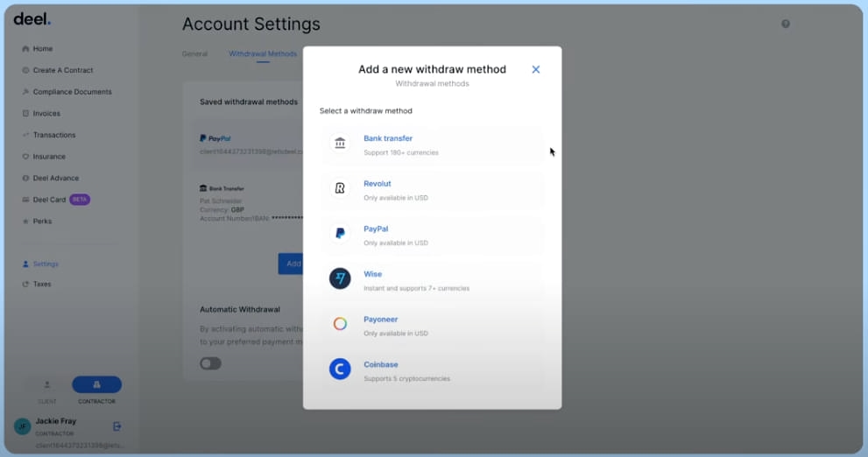Click the Bank transfer building icon

coord(340,143)
